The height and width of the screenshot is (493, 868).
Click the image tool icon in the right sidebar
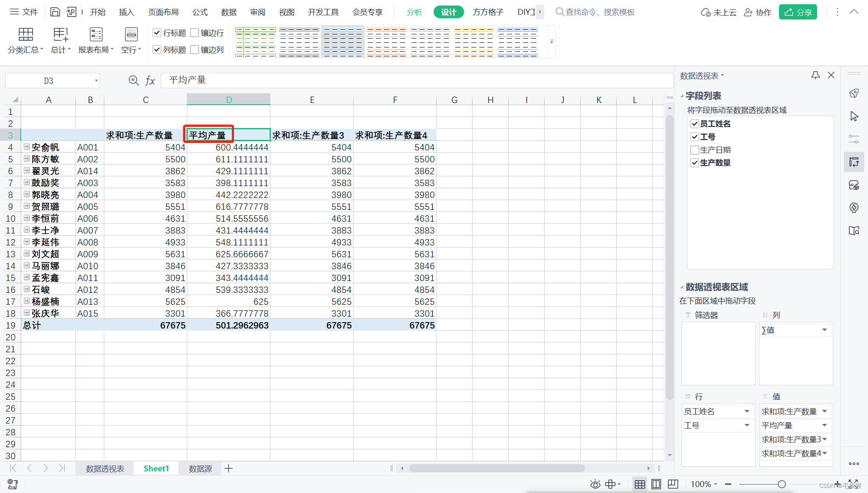pyautogui.click(x=854, y=185)
